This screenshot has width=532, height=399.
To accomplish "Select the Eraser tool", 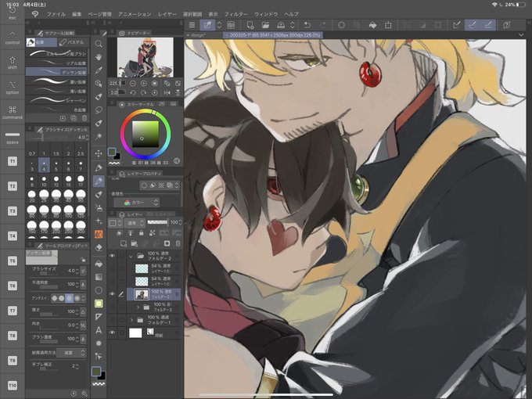I will coord(99,248).
